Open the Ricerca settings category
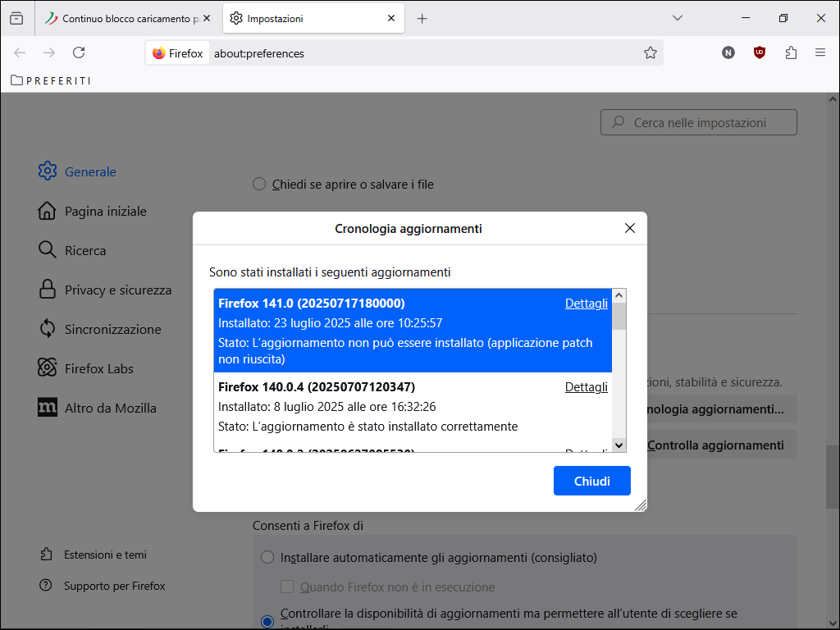Viewport: 840px width, 630px height. (x=72, y=250)
